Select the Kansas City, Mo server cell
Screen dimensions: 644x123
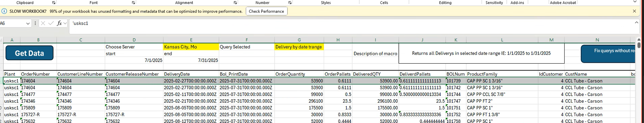click(x=191, y=47)
